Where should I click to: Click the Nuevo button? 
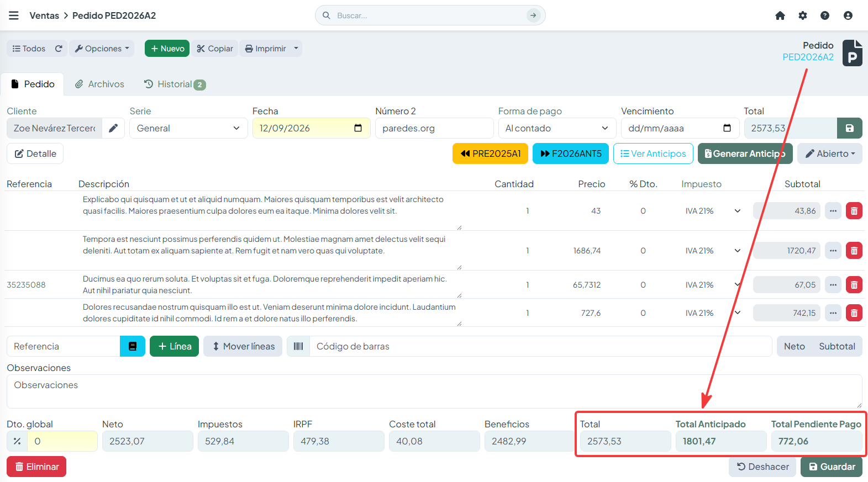(x=167, y=49)
